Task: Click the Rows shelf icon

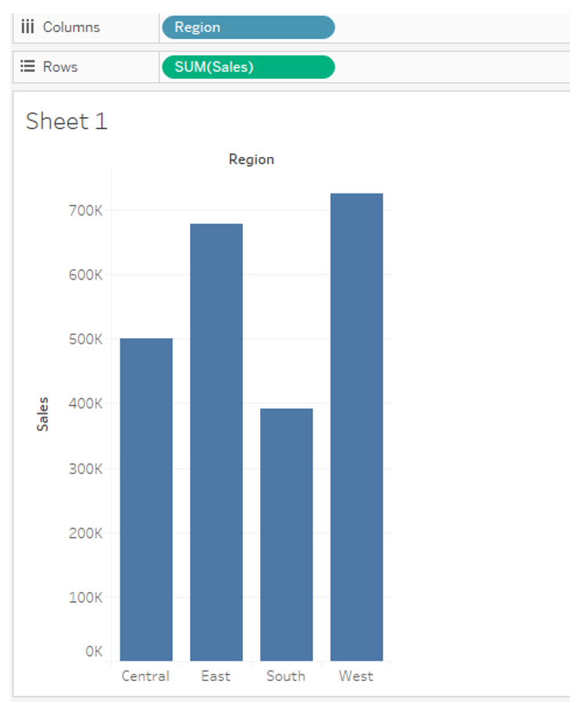Action: (x=27, y=66)
